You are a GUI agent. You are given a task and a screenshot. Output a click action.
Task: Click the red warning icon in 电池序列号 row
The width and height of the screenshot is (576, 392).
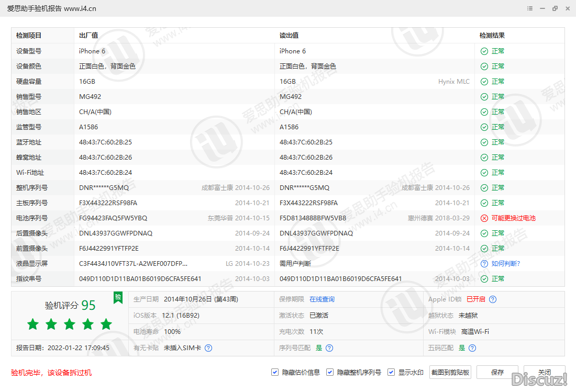click(x=484, y=218)
